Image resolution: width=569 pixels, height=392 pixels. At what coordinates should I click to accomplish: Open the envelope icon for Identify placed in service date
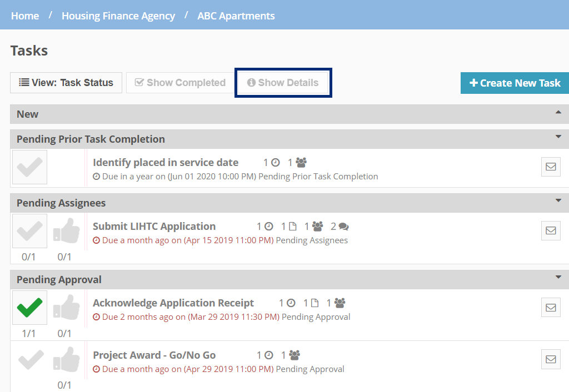pyautogui.click(x=551, y=167)
